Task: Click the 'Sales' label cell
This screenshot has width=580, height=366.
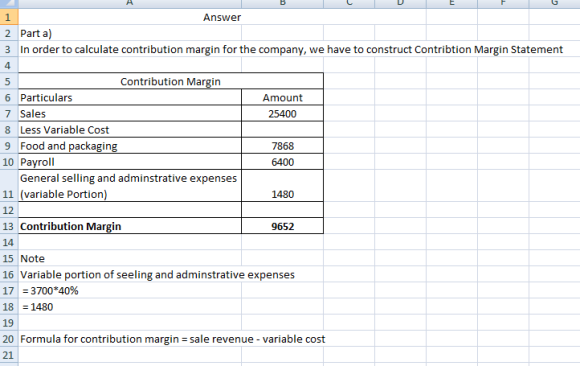Action: pos(130,114)
